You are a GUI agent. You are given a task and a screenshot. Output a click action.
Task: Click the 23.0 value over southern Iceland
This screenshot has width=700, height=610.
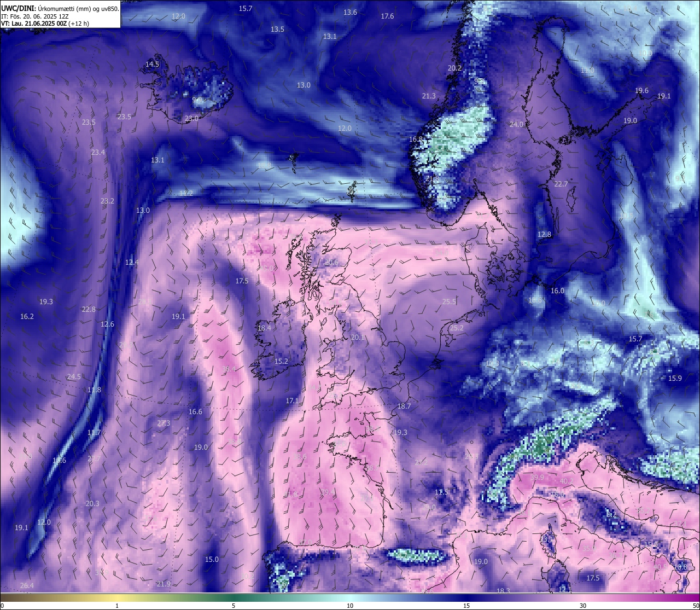[x=191, y=118]
